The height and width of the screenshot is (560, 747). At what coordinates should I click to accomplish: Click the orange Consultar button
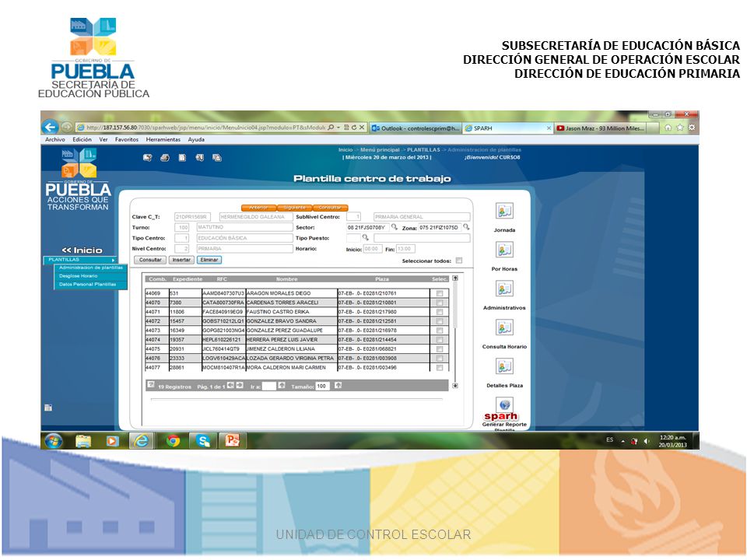(330, 208)
